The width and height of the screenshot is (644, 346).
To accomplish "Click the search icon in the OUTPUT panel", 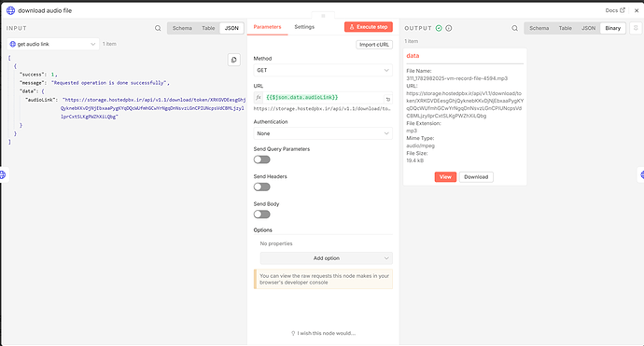I will [514, 28].
